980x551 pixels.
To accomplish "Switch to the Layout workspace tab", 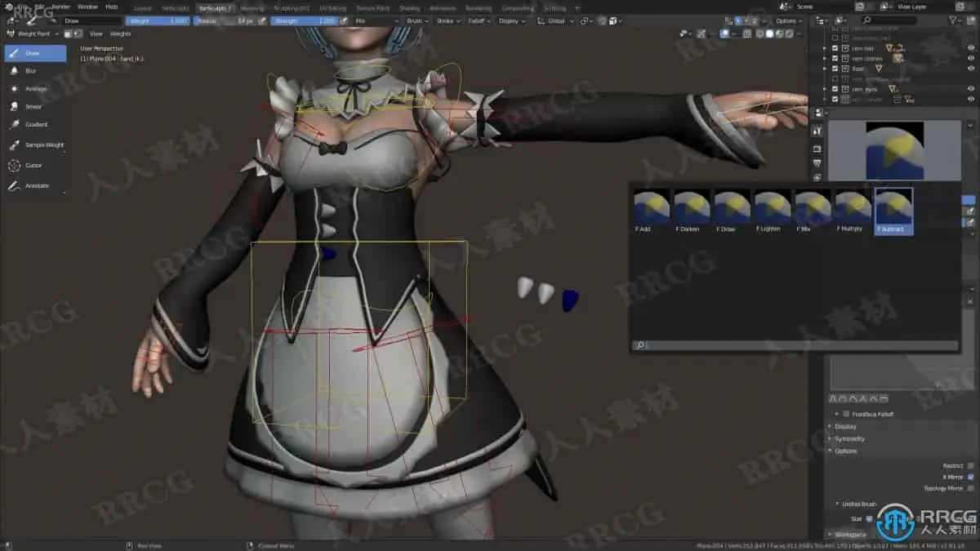I will (143, 8).
